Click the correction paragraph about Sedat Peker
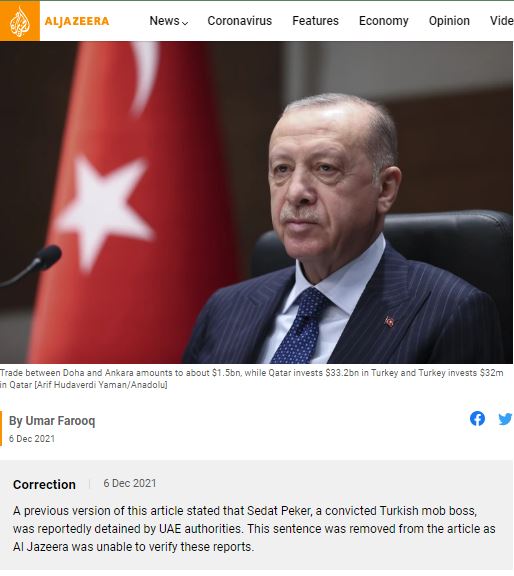514x576 pixels. [x=254, y=529]
